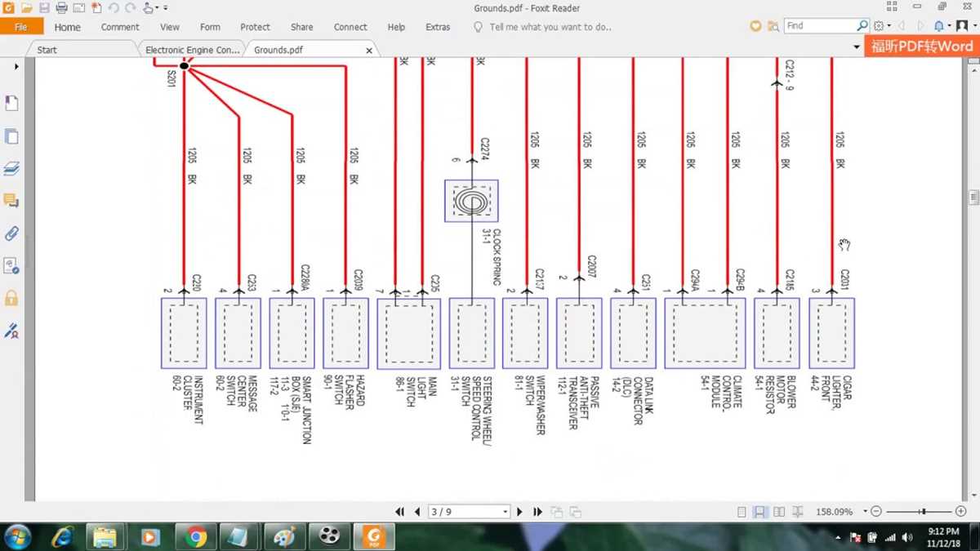Open Windows Start button
Viewport: 980px width, 551px height.
[x=18, y=536]
